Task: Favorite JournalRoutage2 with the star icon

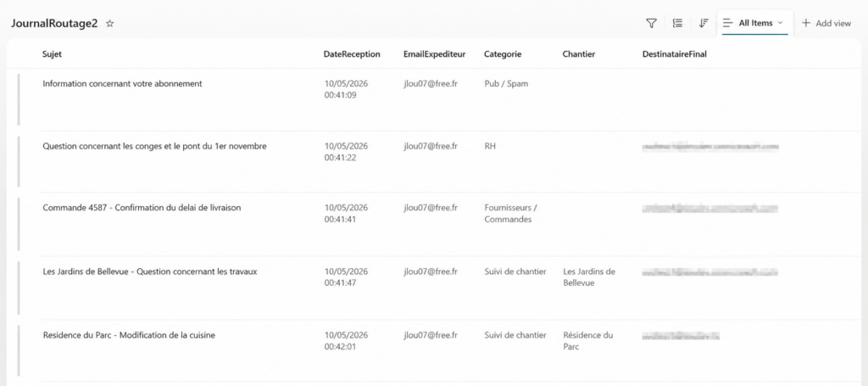Action: 109,24
